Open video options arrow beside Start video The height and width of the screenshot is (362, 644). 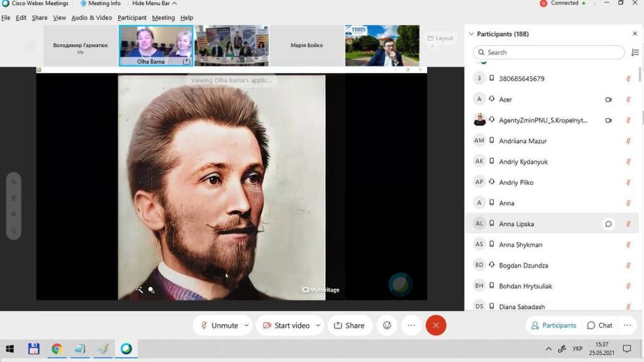pos(318,325)
